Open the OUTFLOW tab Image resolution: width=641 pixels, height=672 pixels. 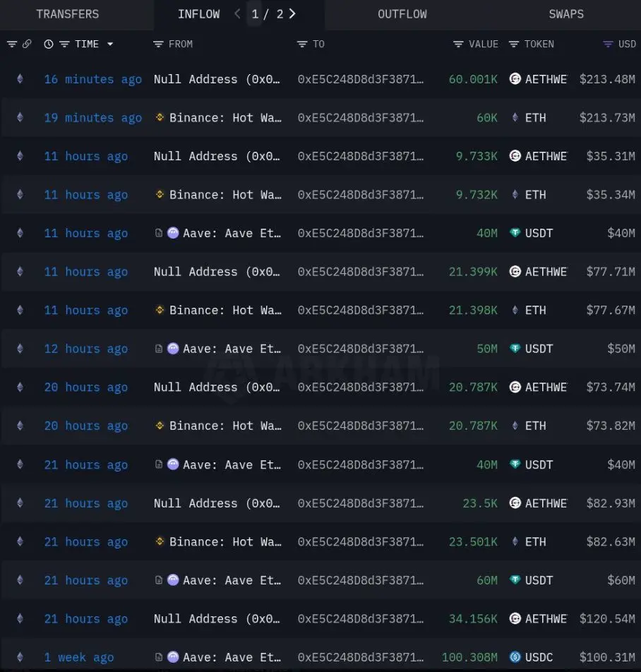tap(402, 14)
